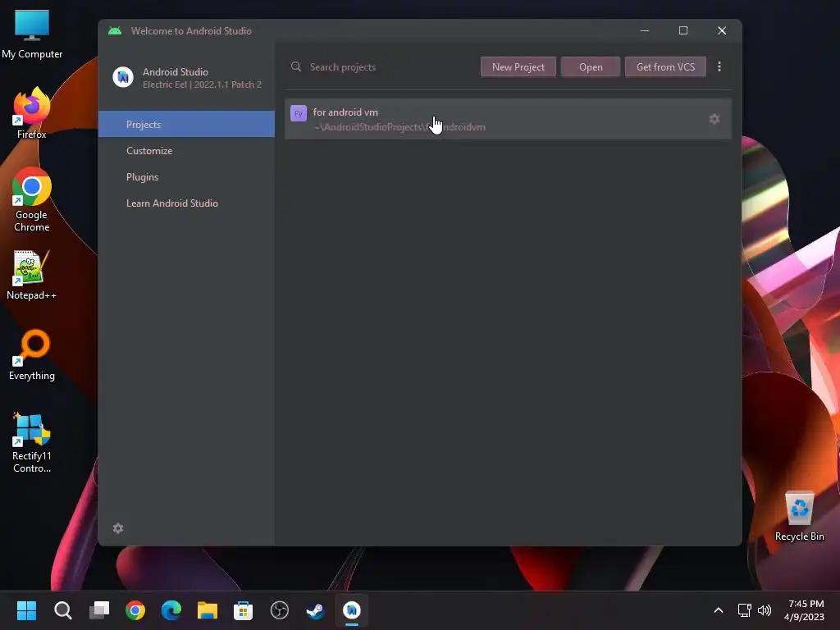Open the clock showing 7:45 PM
This screenshot has height=630, width=840.
click(x=805, y=610)
